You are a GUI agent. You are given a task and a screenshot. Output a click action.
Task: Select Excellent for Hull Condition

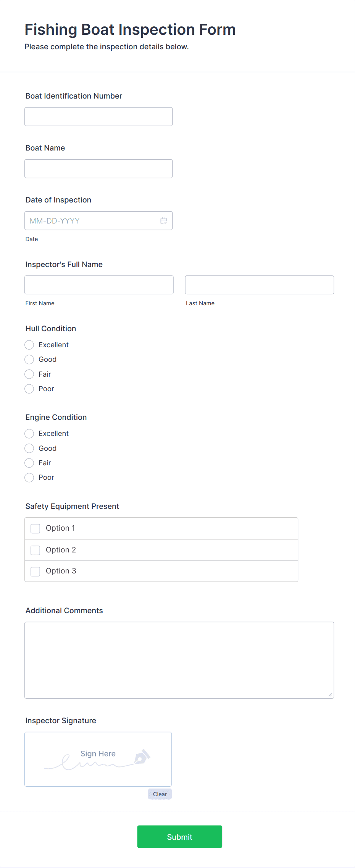[29, 345]
